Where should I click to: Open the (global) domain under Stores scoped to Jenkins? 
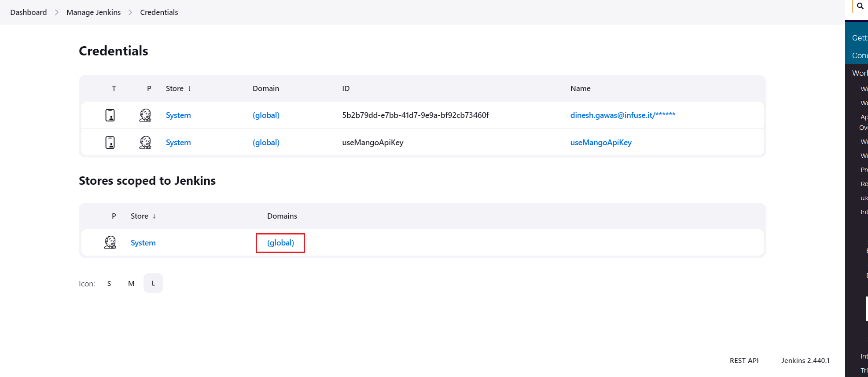[280, 243]
